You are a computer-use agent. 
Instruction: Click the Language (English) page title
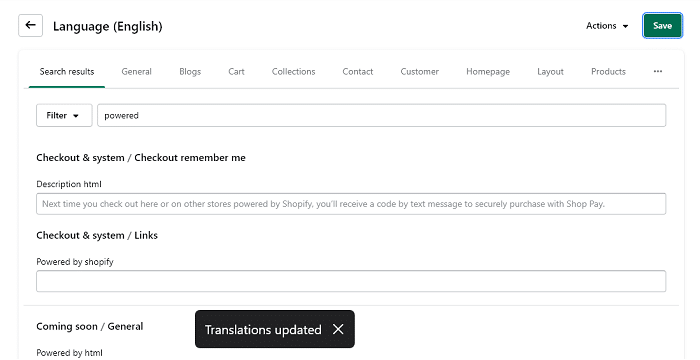click(x=108, y=26)
